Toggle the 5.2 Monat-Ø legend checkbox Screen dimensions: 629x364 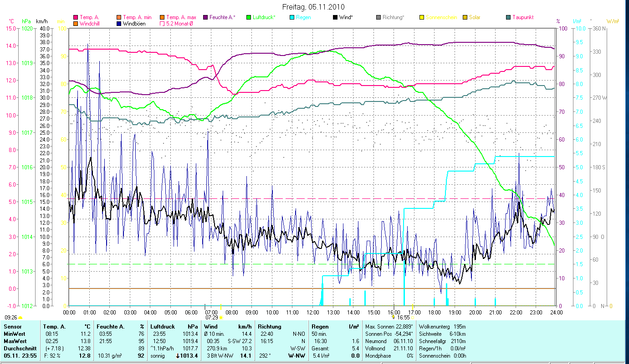coord(162,24)
